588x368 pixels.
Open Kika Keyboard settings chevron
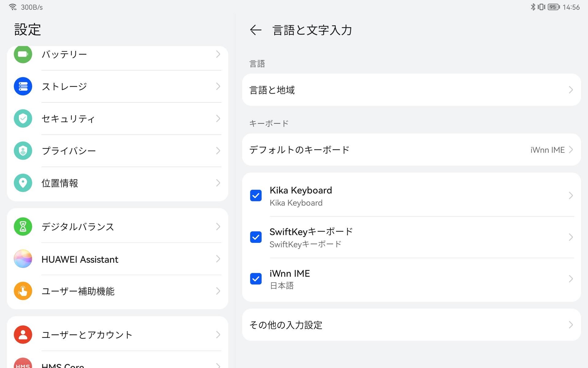571,196
